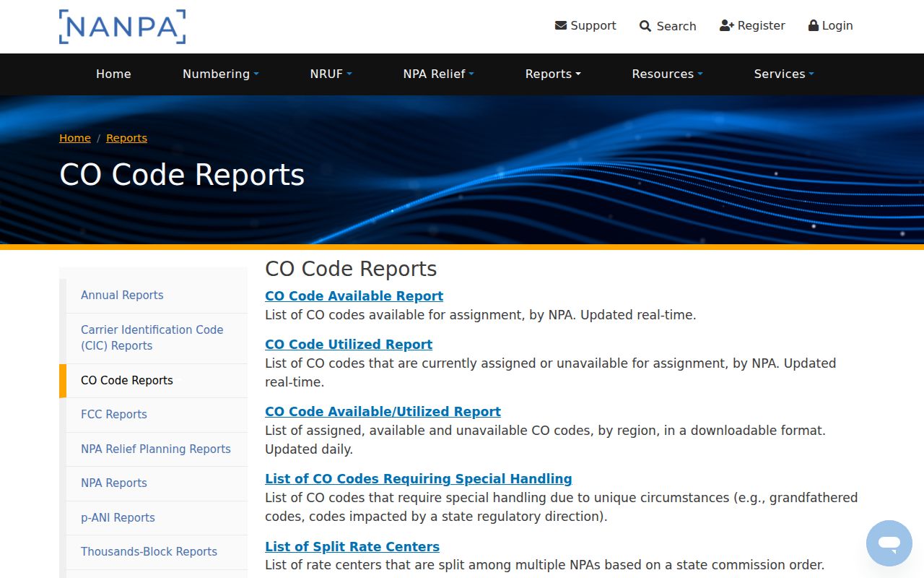The width and height of the screenshot is (924, 578).
Task: Click the Support text link
Action: (593, 25)
